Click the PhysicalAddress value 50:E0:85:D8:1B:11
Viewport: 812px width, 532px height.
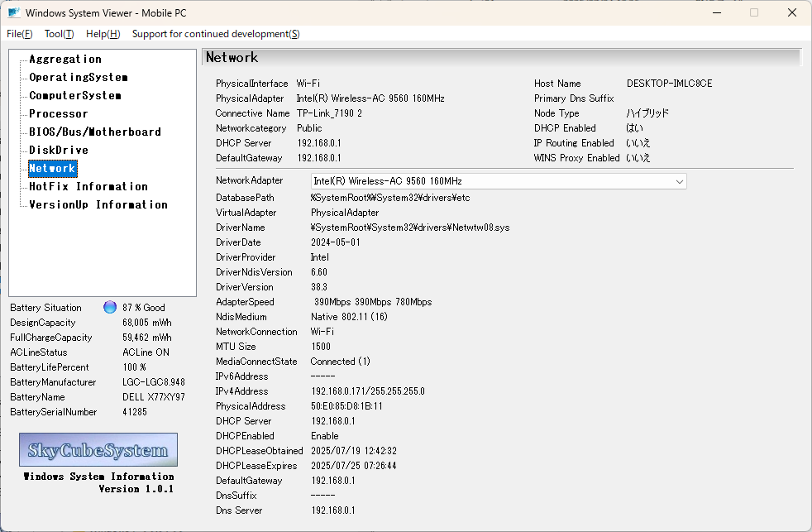pyautogui.click(x=346, y=406)
